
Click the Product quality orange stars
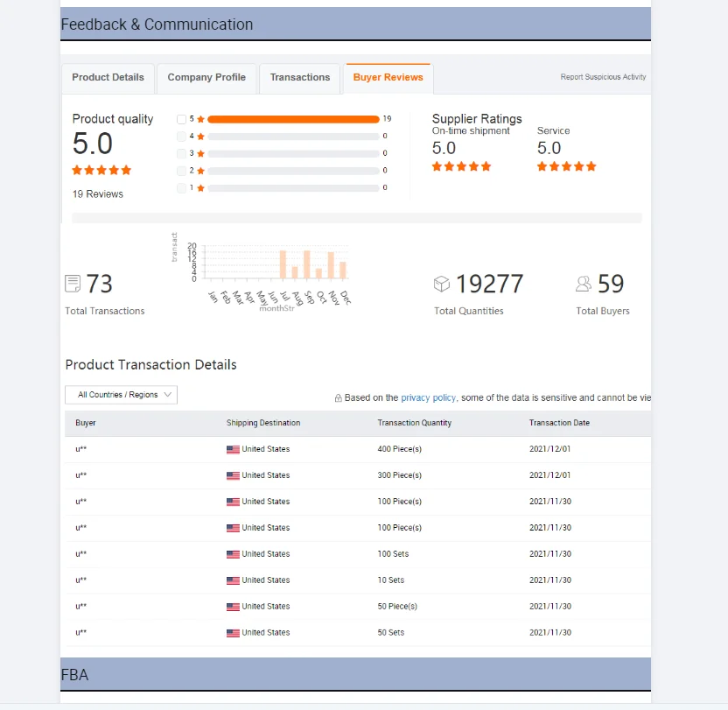click(x=101, y=170)
